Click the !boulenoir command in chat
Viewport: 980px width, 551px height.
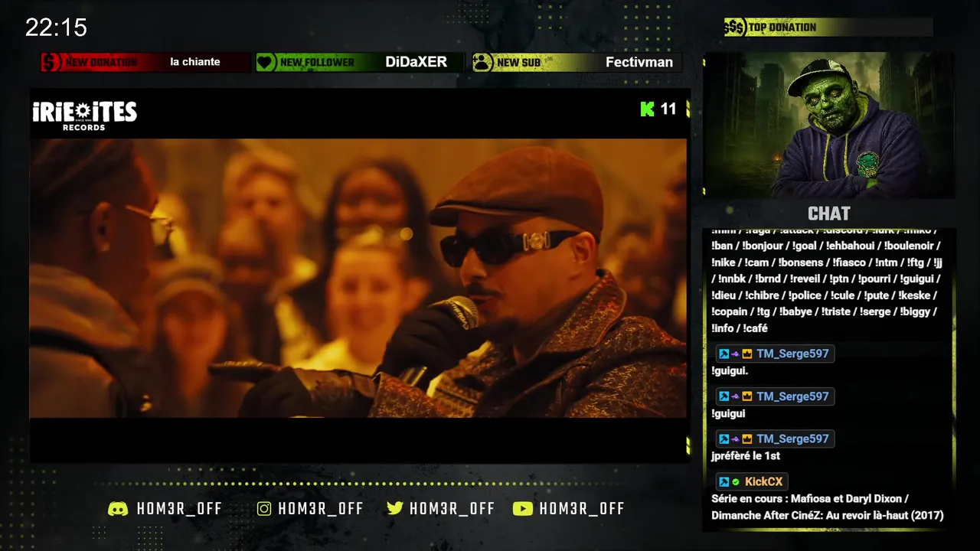pos(910,246)
